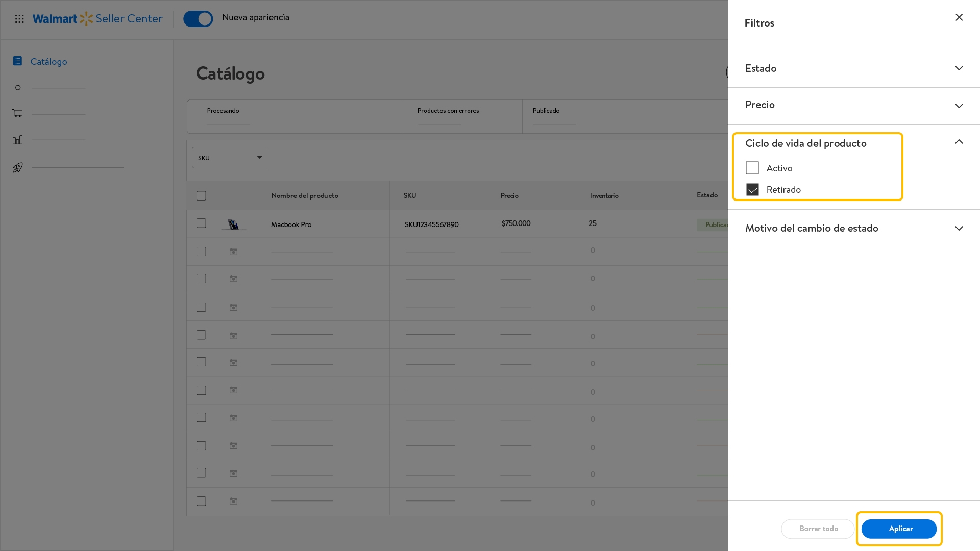The width and height of the screenshot is (980, 551).
Task: Collapse Ciclo de vida del producto section
Action: point(959,142)
